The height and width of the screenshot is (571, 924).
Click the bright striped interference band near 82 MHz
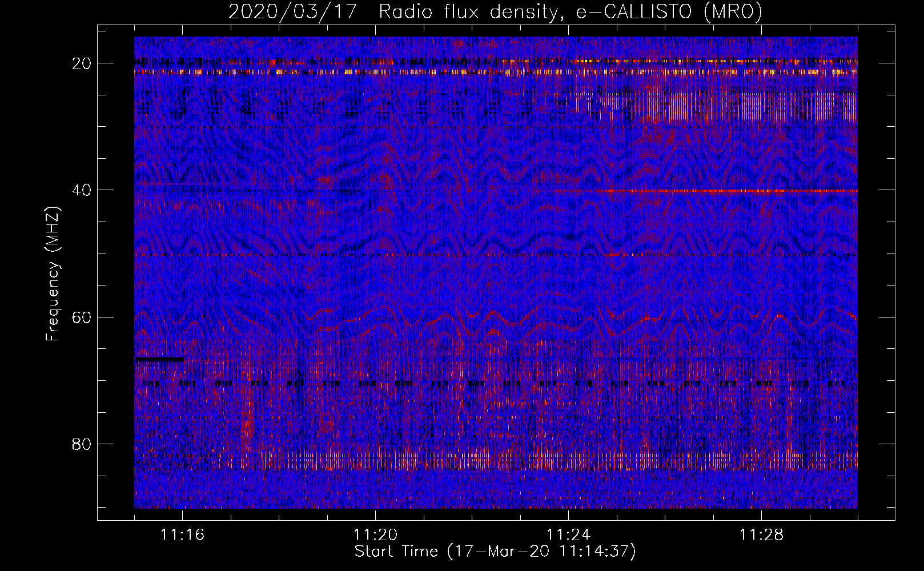pos(557,460)
